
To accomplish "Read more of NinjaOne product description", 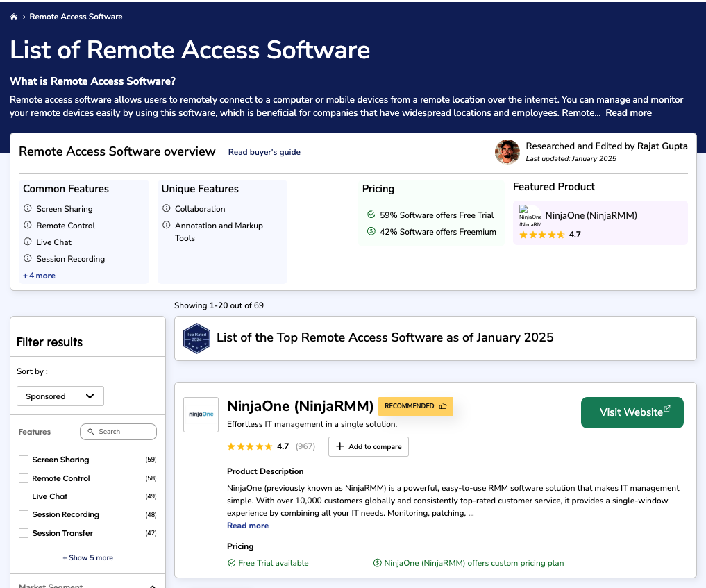I will 248,526.
